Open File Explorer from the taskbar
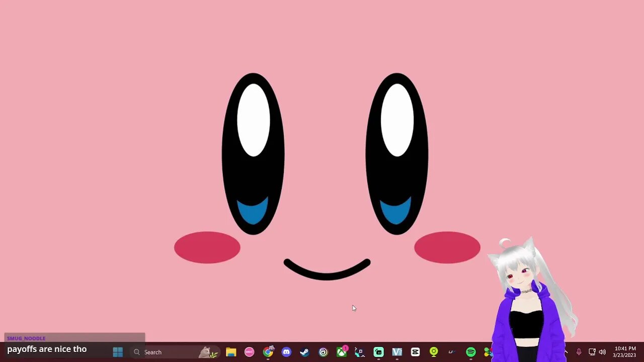This screenshot has width=644, height=362. 231,352
